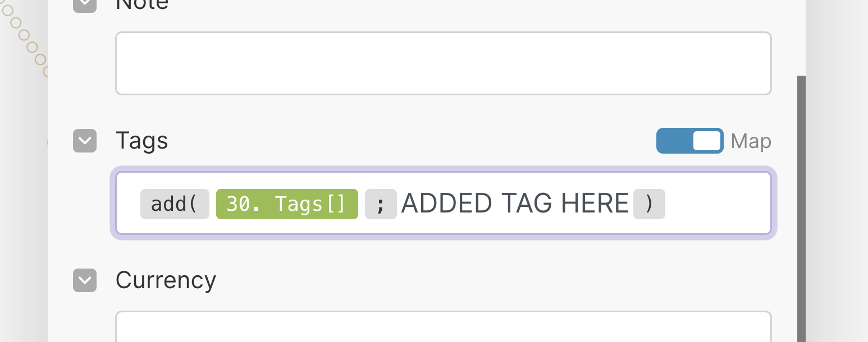Click the 'Currency' field label
Viewport: 868px width, 342px height.
point(166,280)
